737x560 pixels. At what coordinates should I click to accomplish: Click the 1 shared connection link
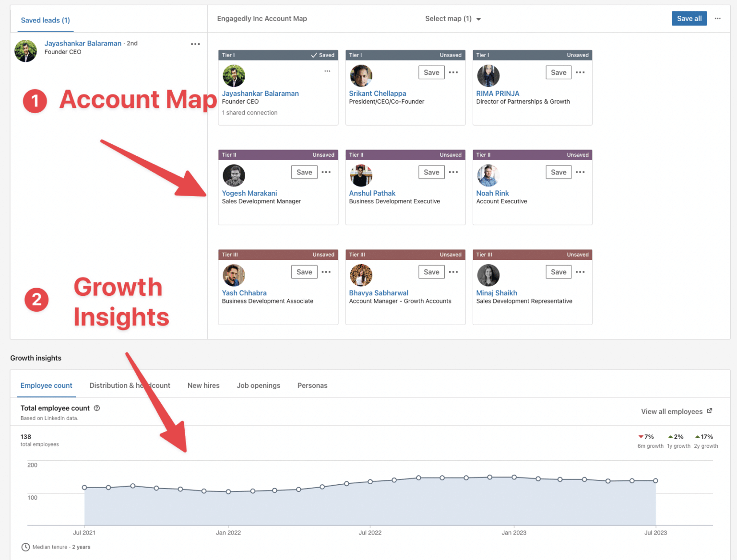click(x=250, y=113)
